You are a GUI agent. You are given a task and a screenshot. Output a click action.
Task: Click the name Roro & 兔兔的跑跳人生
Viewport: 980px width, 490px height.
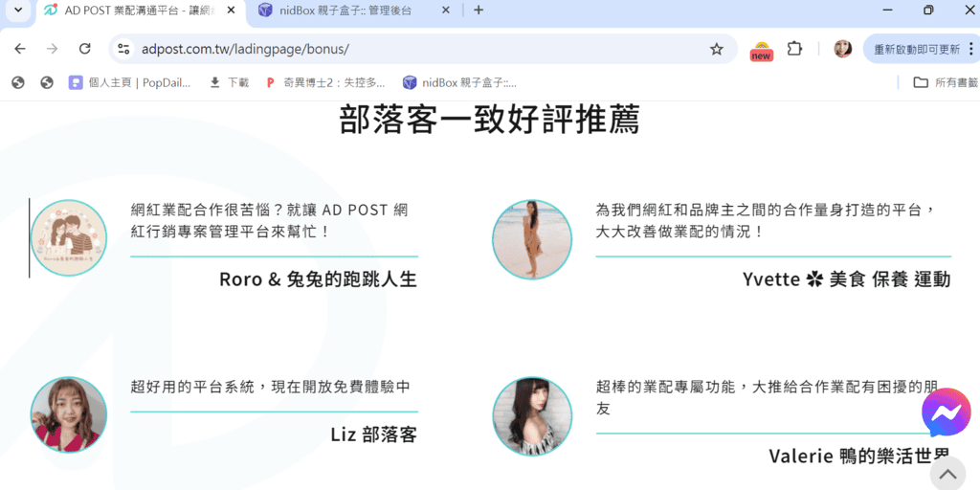[318, 279]
